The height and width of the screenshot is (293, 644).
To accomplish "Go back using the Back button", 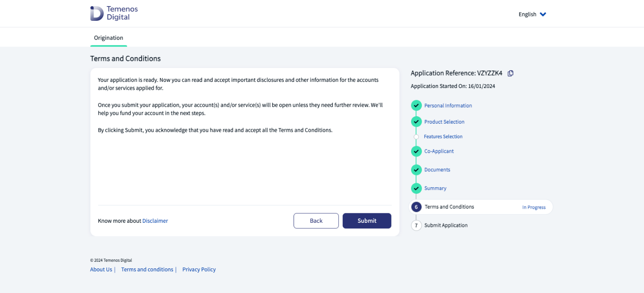I will pos(316,221).
